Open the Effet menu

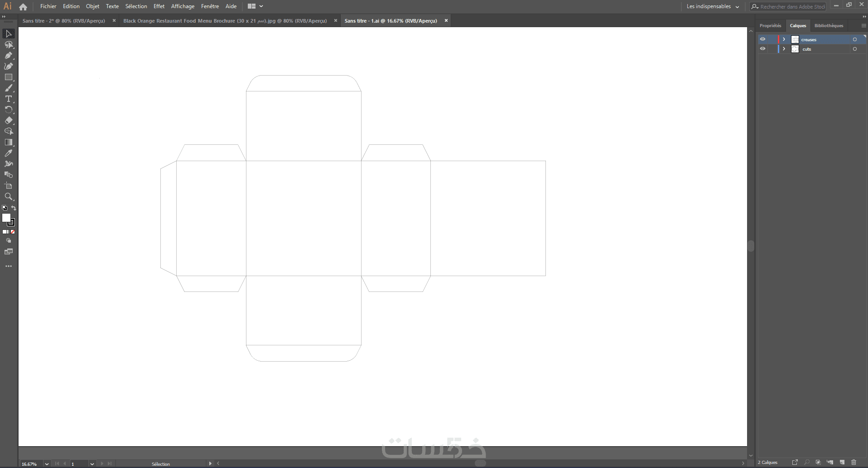click(x=159, y=6)
